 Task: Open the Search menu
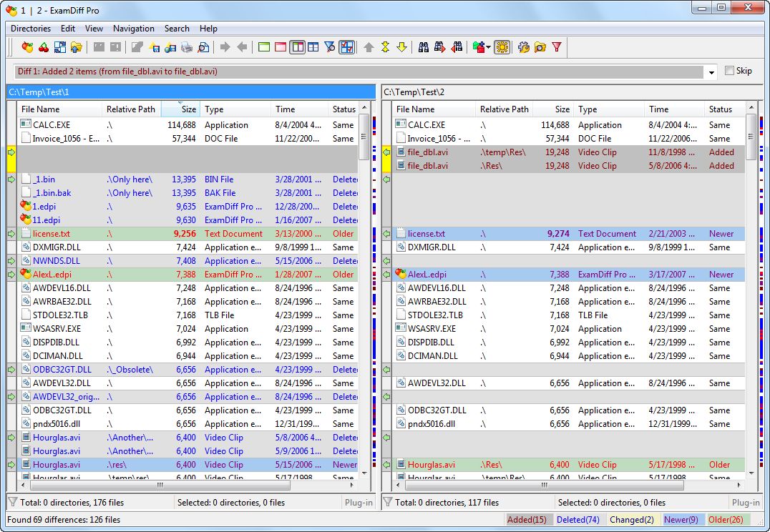coord(177,29)
